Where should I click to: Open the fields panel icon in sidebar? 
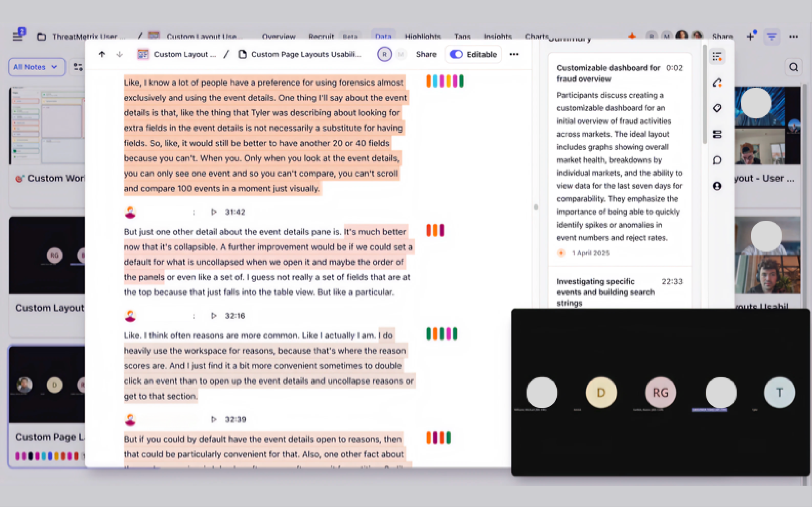point(718,134)
